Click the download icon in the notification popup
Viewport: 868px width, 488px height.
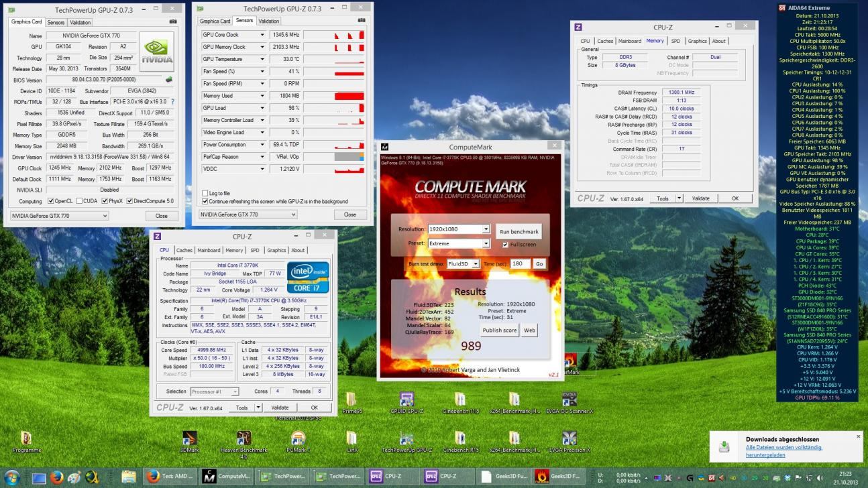pyautogui.click(x=724, y=446)
